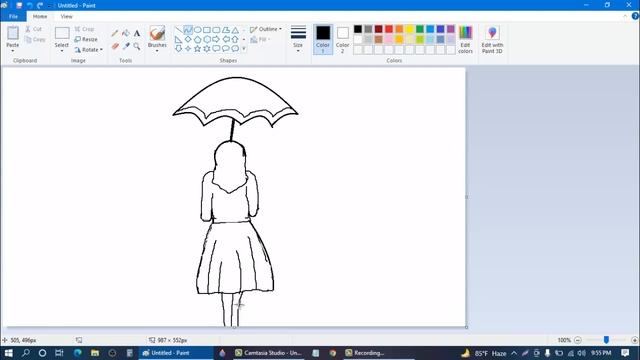
Task: Open the Edit colors dialog
Action: [465, 40]
